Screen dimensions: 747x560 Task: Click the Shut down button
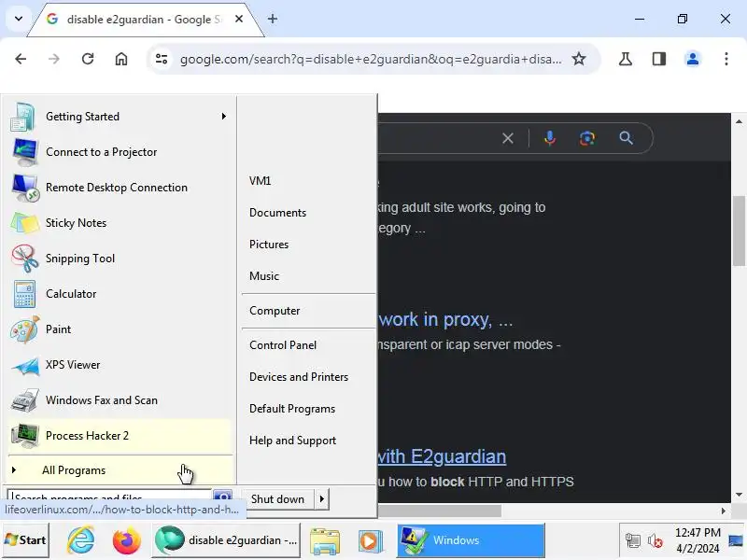[x=277, y=499]
